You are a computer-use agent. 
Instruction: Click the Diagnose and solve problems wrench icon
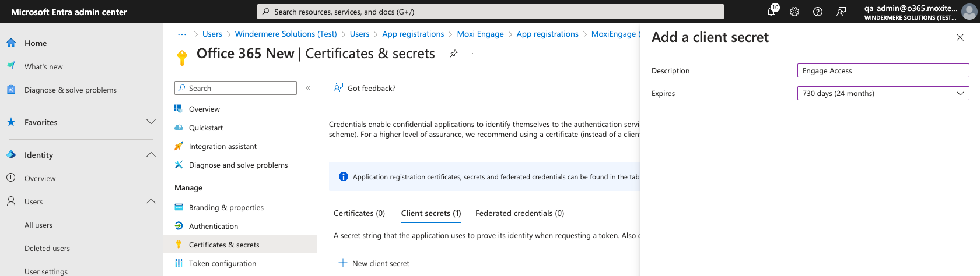178,165
